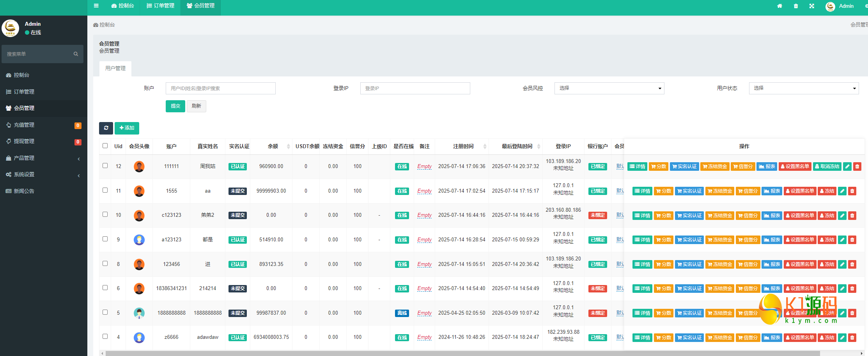Open 充值管理 in sidebar

point(43,125)
